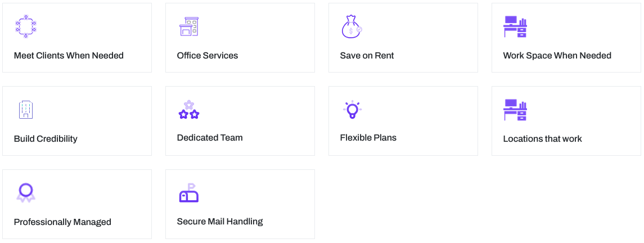
Task: Open the "Professionally Managed" text link
Action: [x=62, y=222]
